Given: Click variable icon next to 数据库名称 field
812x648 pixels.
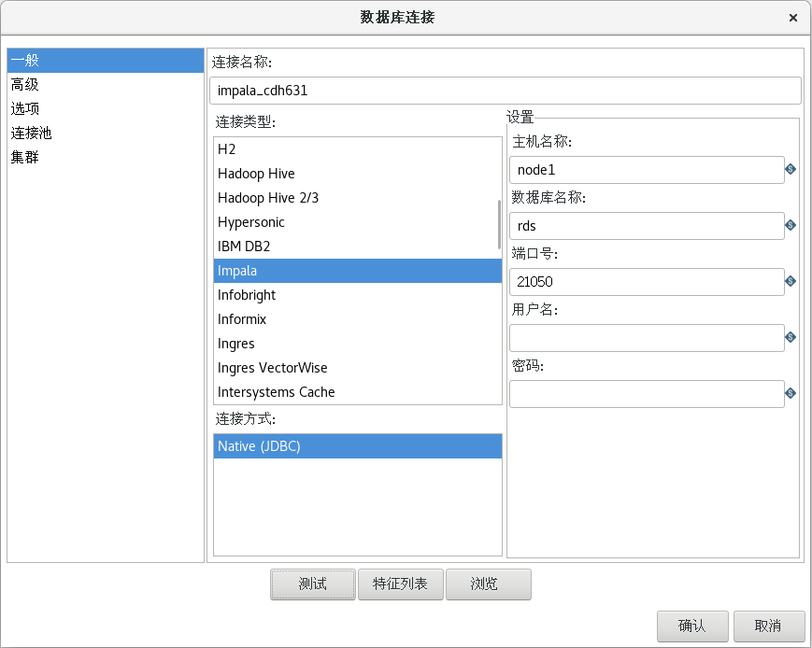Looking at the screenshot, I should (x=791, y=225).
